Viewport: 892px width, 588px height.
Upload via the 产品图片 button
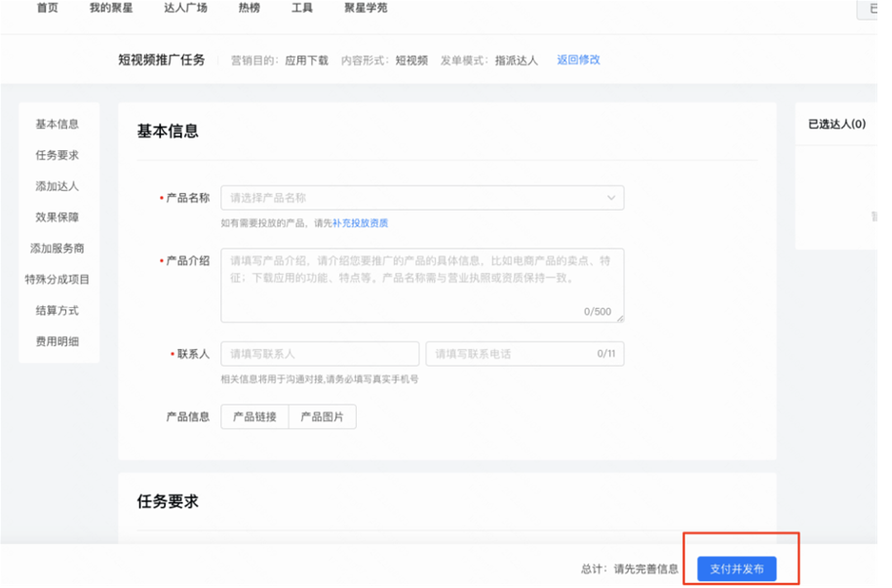click(x=323, y=416)
